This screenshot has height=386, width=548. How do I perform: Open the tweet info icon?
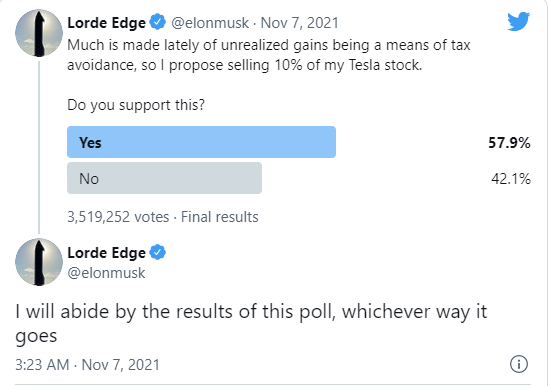(519, 364)
